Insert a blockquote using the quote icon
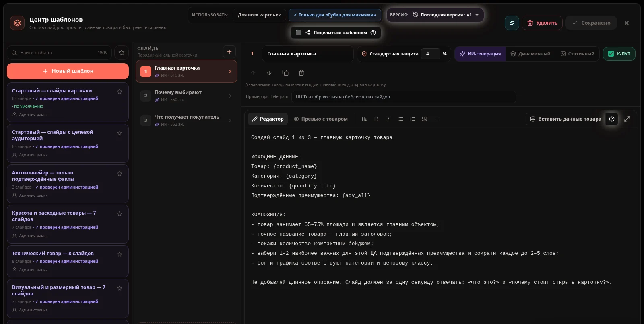644x324 pixels. [x=425, y=119]
